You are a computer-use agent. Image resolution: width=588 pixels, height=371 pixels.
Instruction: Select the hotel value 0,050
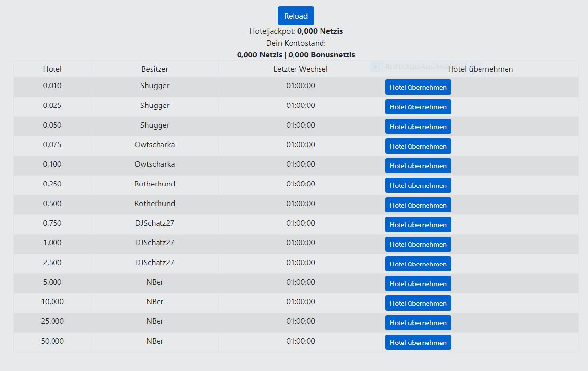[x=52, y=125]
